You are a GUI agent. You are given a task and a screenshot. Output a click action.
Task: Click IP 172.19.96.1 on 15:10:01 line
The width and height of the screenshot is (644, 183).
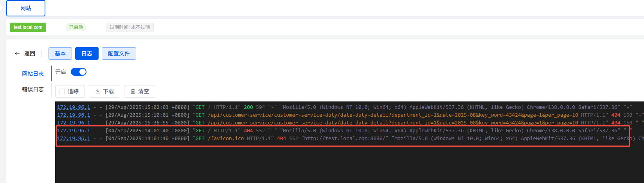74,115
